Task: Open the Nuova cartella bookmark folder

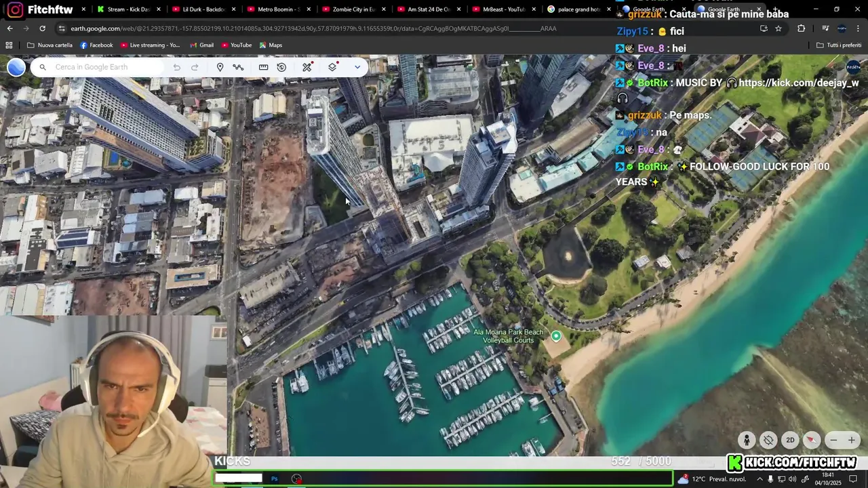Action: pos(50,45)
